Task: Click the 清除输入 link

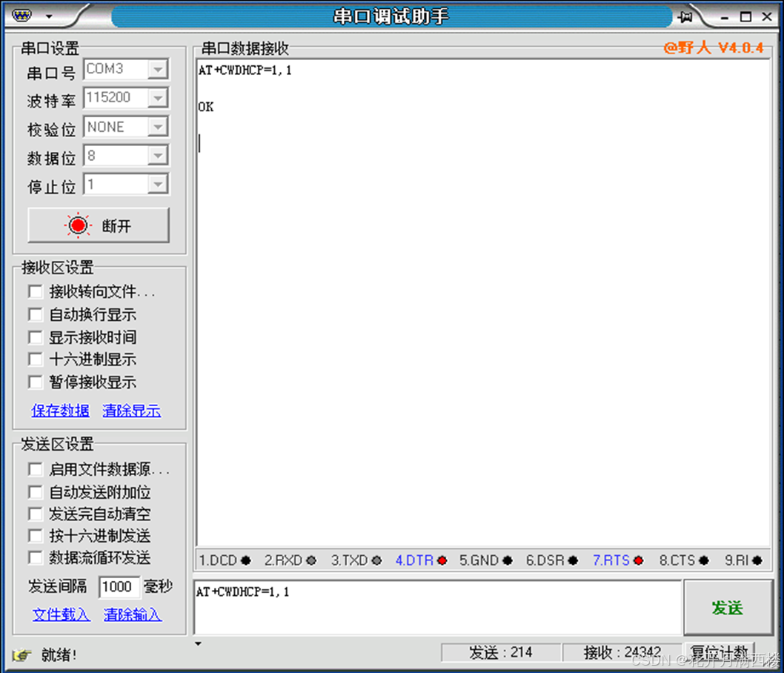Action: pos(133,614)
